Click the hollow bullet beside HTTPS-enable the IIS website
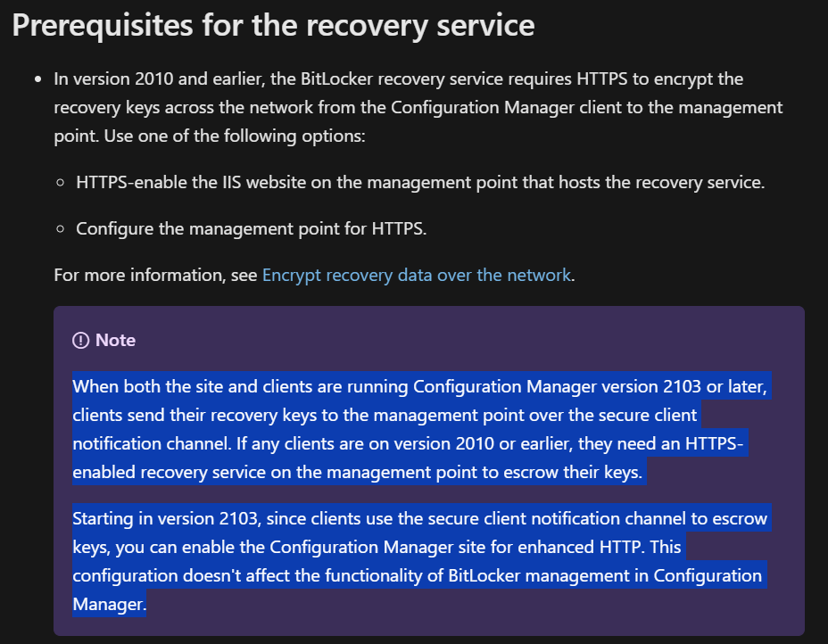 tap(60, 183)
